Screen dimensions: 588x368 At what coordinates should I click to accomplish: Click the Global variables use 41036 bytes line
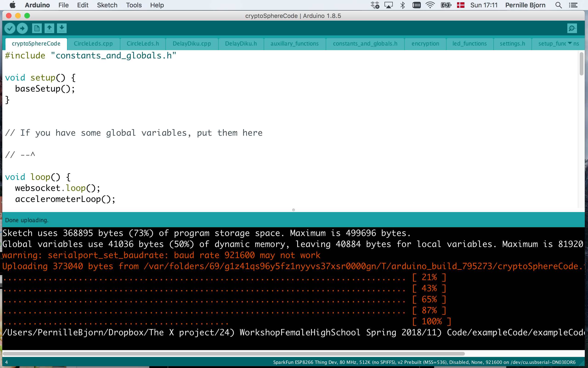pyautogui.click(x=293, y=244)
